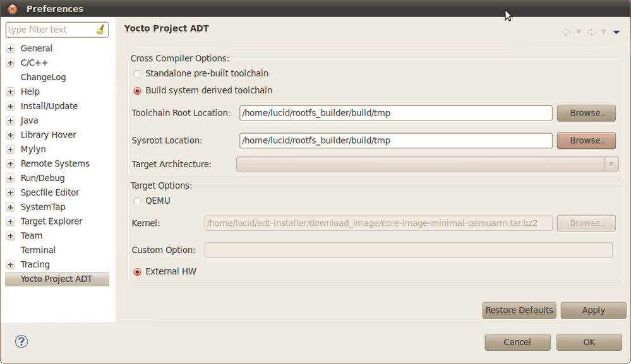The image size is (631, 364).
Task: Open back history dropdown arrow
Action: click(x=579, y=32)
